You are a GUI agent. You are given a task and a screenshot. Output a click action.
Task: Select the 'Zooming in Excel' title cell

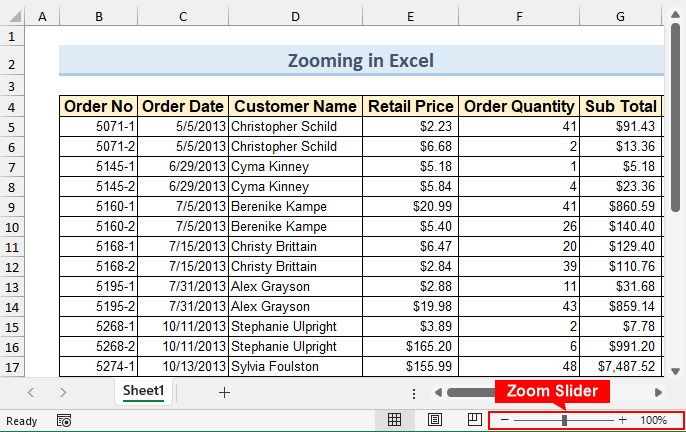point(361,60)
